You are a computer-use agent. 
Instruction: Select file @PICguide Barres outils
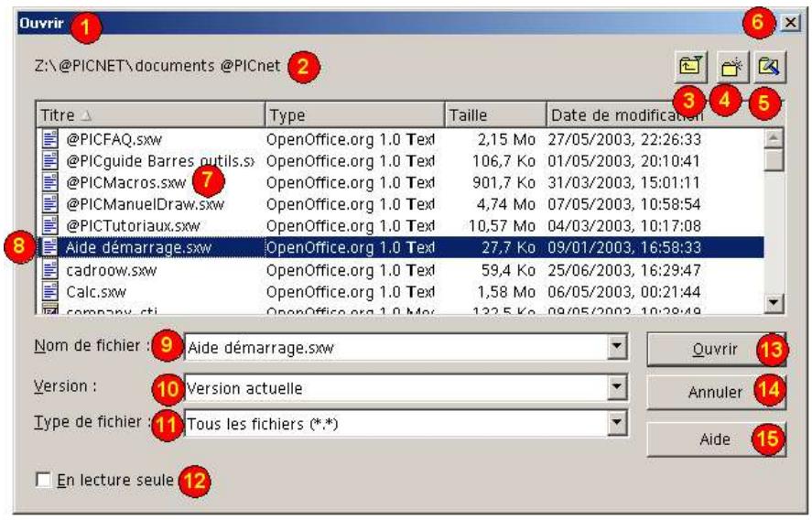click(160, 161)
